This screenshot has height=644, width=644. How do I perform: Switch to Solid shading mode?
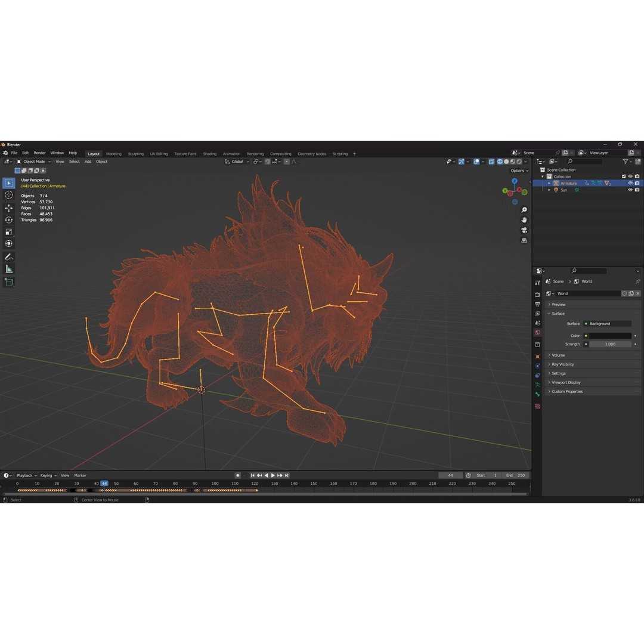[506, 162]
